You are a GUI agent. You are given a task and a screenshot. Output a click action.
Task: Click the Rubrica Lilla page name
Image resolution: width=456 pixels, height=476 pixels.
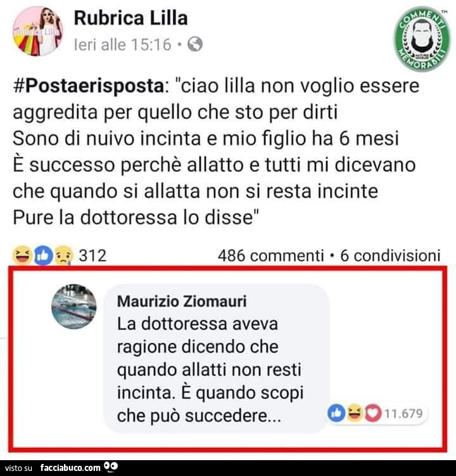(x=130, y=18)
